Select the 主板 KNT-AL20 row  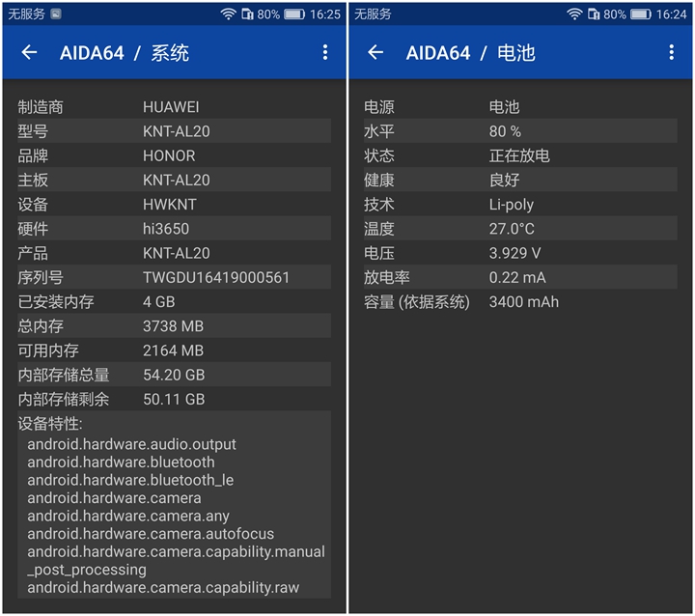pyautogui.click(x=174, y=180)
